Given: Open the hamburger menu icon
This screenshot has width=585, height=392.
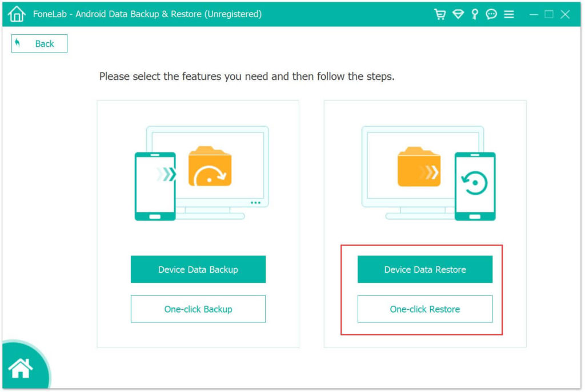Looking at the screenshot, I should (x=509, y=14).
